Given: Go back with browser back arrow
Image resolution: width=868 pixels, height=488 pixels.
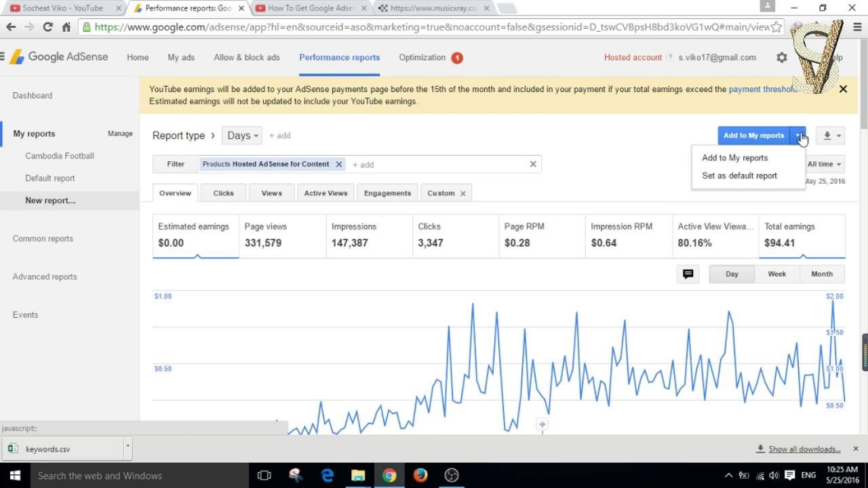Looking at the screenshot, I should 11,27.
